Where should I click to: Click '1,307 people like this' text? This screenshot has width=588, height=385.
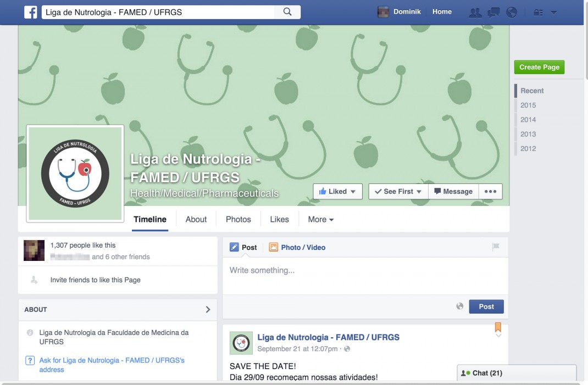83,245
